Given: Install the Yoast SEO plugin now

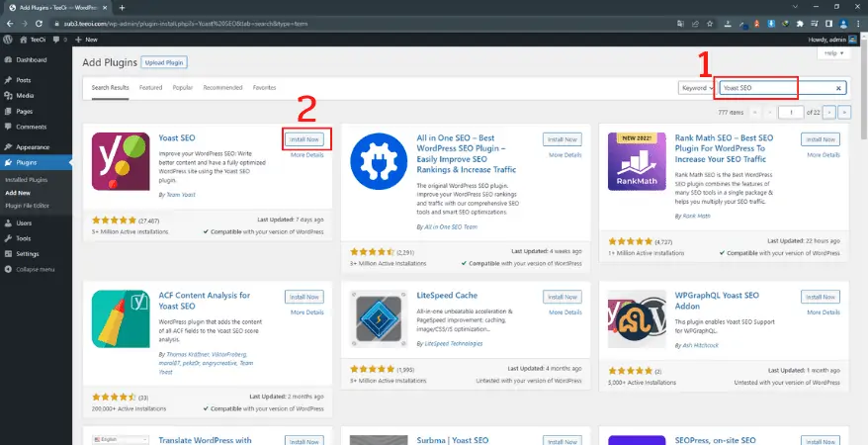Looking at the screenshot, I should pos(304,139).
